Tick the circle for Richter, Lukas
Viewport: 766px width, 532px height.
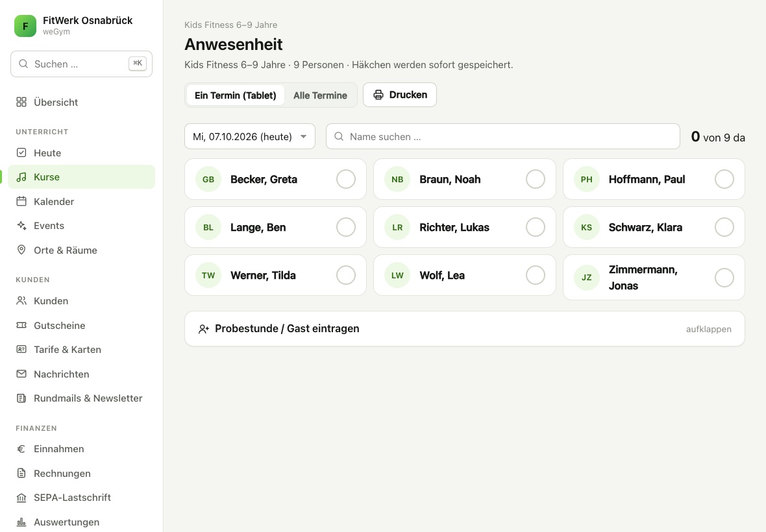(x=536, y=227)
